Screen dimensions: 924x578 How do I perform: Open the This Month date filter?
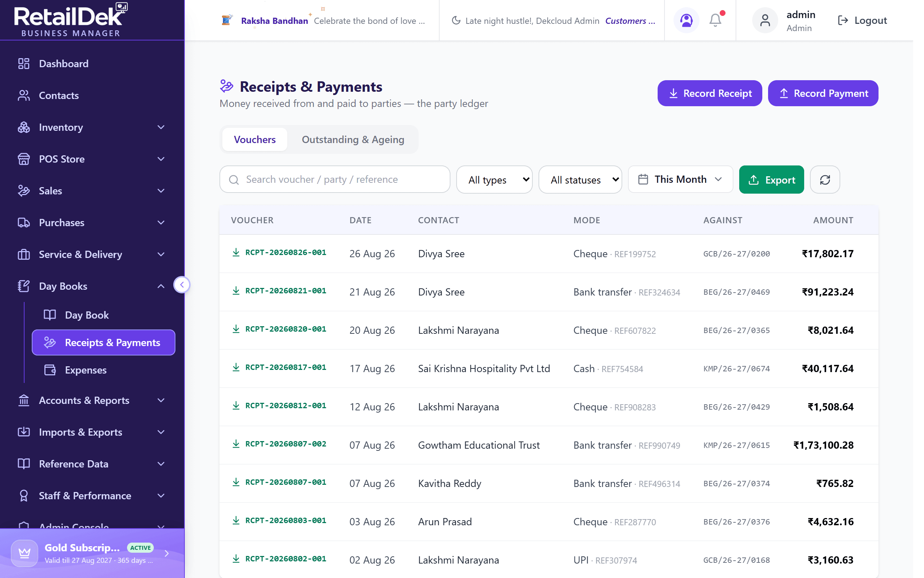pos(680,179)
